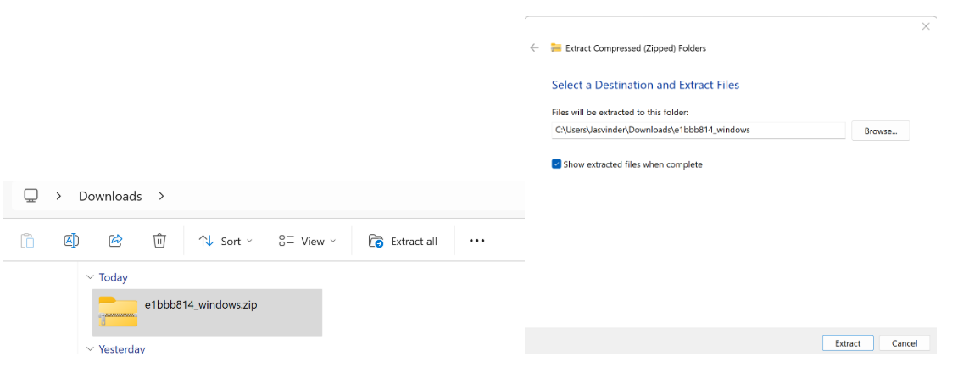Viewport: 980px width, 373px height.
Task: Toggle Show extracted files when complete checkbox
Action: point(557,164)
